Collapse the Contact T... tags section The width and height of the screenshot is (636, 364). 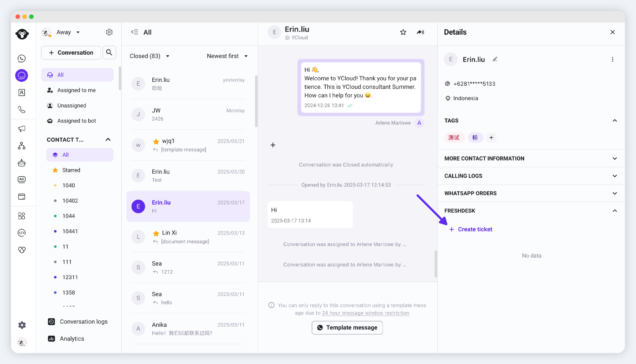click(108, 139)
